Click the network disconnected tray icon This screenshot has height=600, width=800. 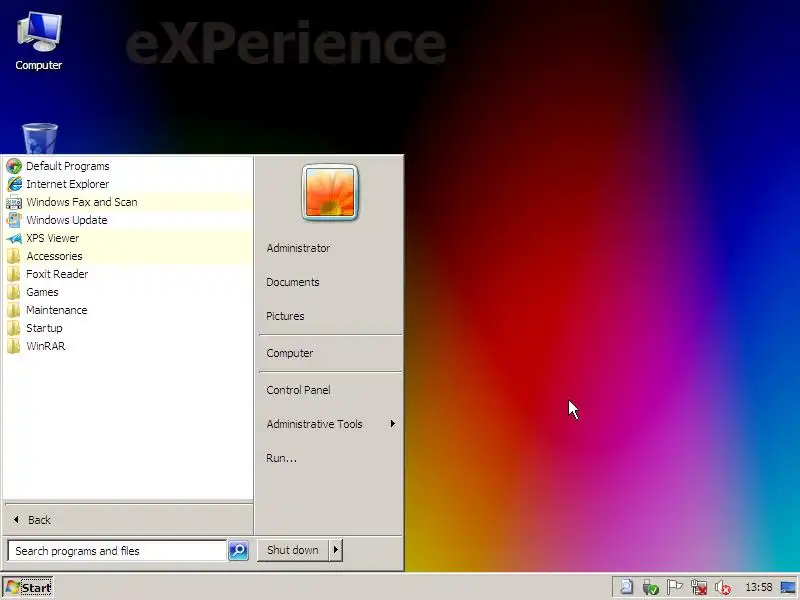coord(699,587)
